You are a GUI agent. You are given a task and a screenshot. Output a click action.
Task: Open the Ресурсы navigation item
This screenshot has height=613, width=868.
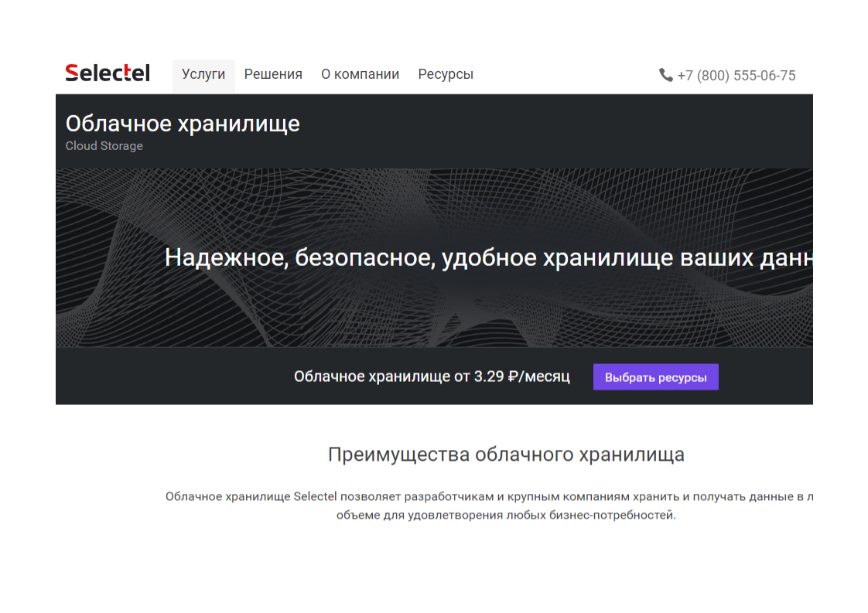[446, 73]
